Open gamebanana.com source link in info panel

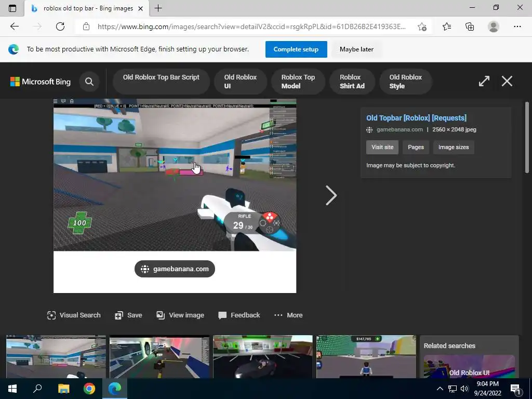point(400,129)
